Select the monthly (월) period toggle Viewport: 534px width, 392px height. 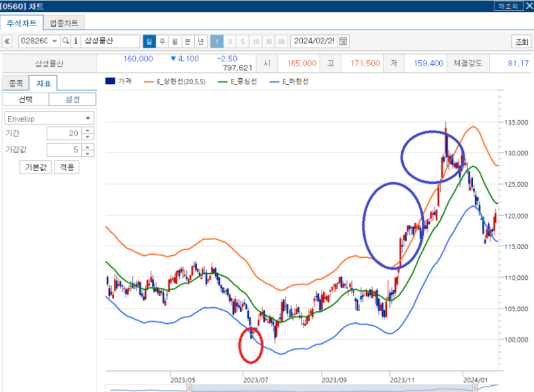click(175, 42)
